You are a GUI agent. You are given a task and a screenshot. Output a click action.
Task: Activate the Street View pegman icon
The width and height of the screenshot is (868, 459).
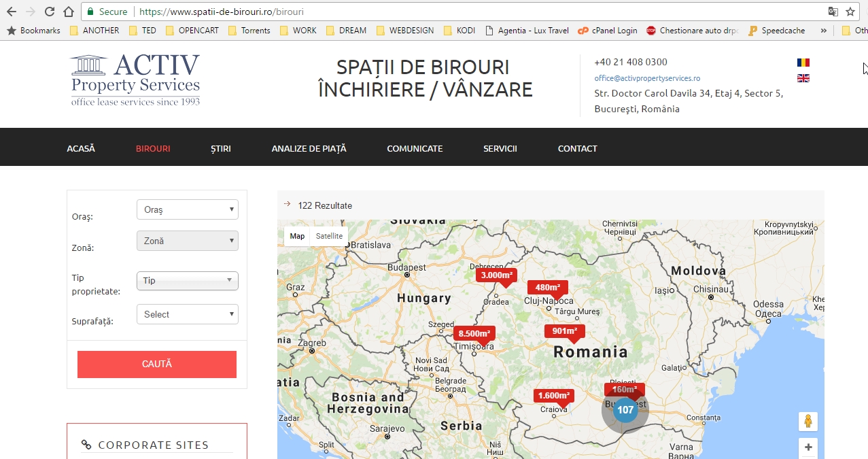coord(808,422)
